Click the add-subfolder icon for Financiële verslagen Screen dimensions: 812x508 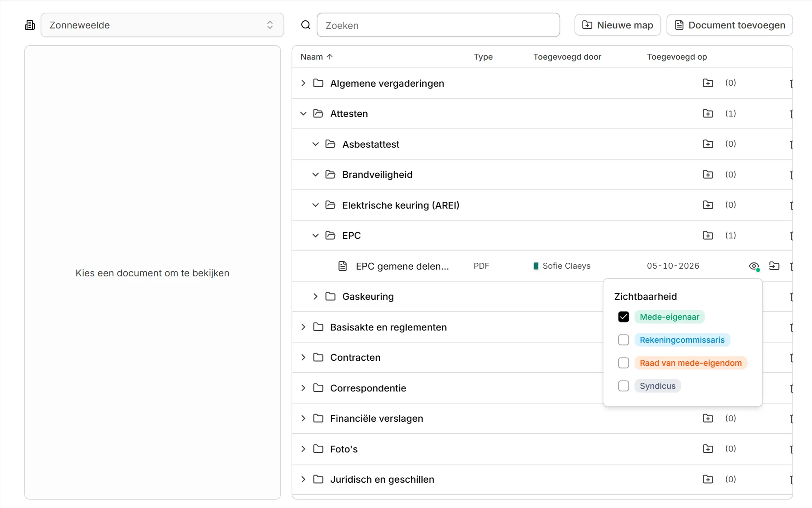(708, 418)
